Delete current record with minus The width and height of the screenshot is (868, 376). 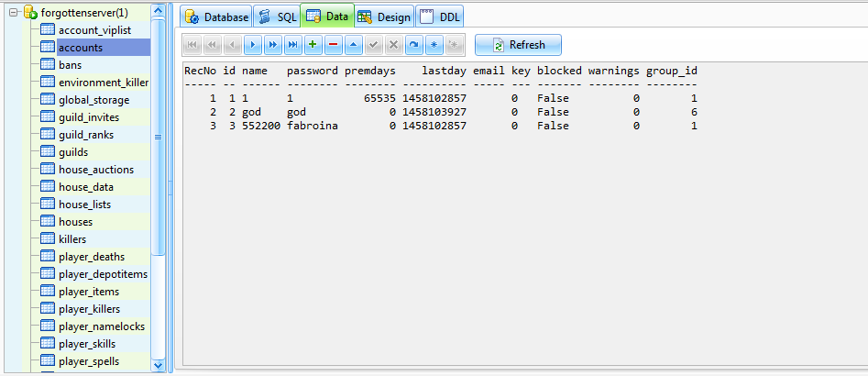334,45
